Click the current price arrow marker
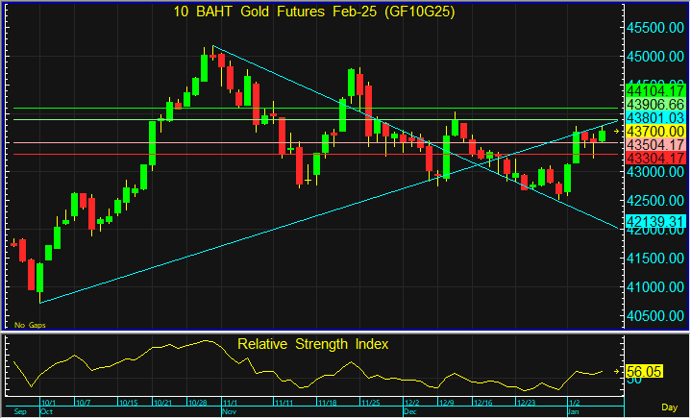 tap(618, 131)
